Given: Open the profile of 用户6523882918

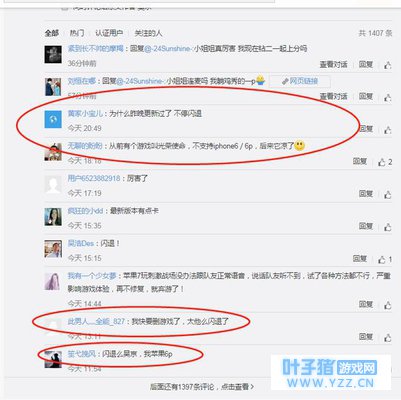Looking at the screenshot, I should coord(94,178).
